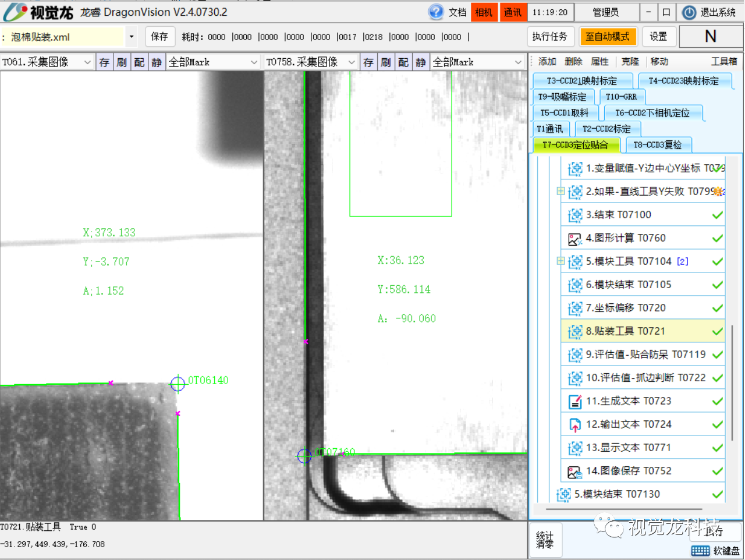Open the 软键盘 soft keyboard icon
The width and height of the screenshot is (745, 560).
700,551
